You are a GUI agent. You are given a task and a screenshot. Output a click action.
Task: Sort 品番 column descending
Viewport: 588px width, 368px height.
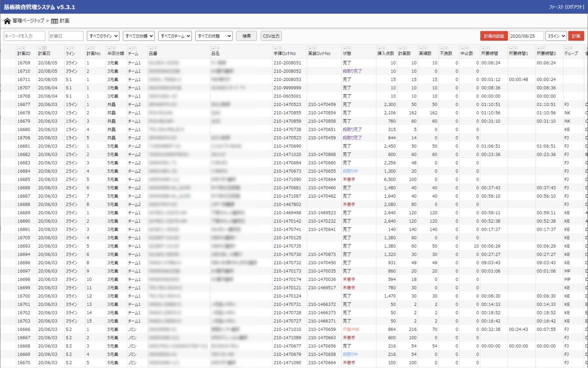click(x=155, y=49)
